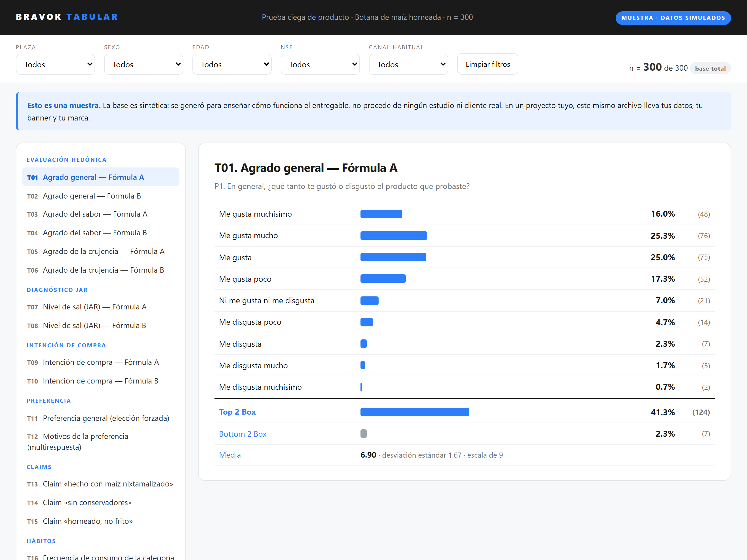The width and height of the screenshot is (747, 560).
Task: Click the blue Top 2 Box bar
Action: pyautogui.click(x=415, y=412)
